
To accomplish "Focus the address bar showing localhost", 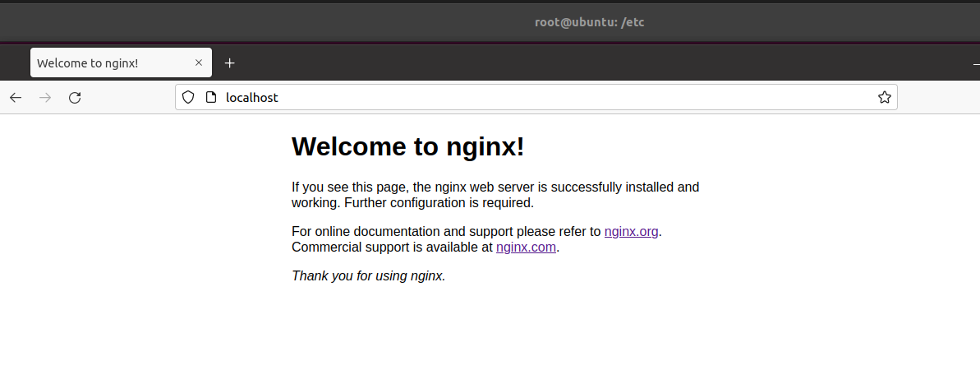I will [534, 97].
